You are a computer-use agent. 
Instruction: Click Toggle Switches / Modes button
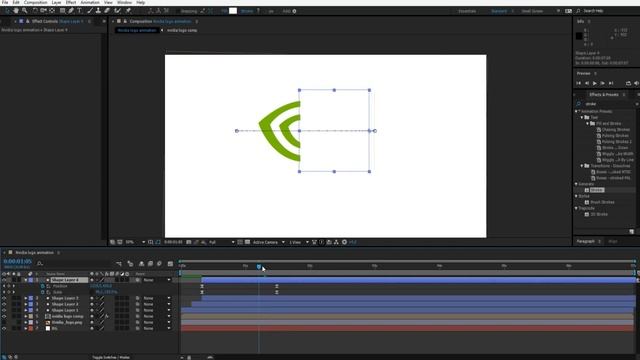(111, 357)
